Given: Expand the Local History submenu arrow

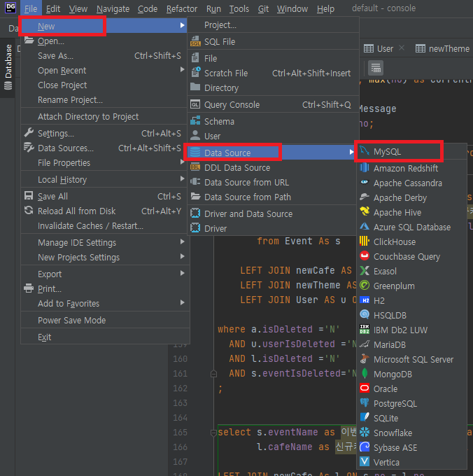Looking at the screenshot, I should [x=182, y=178].
